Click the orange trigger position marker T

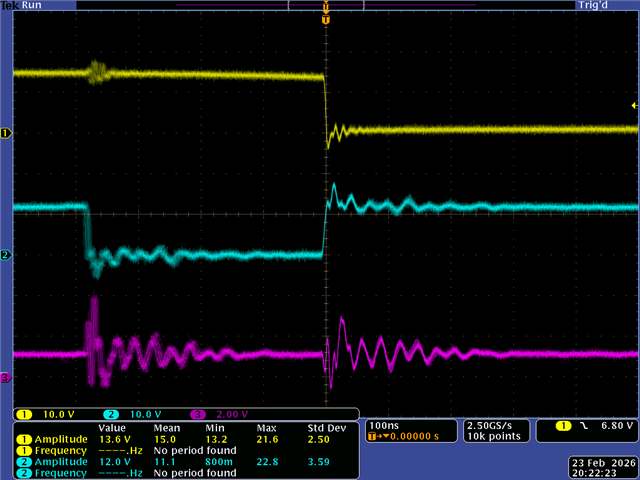326,20
